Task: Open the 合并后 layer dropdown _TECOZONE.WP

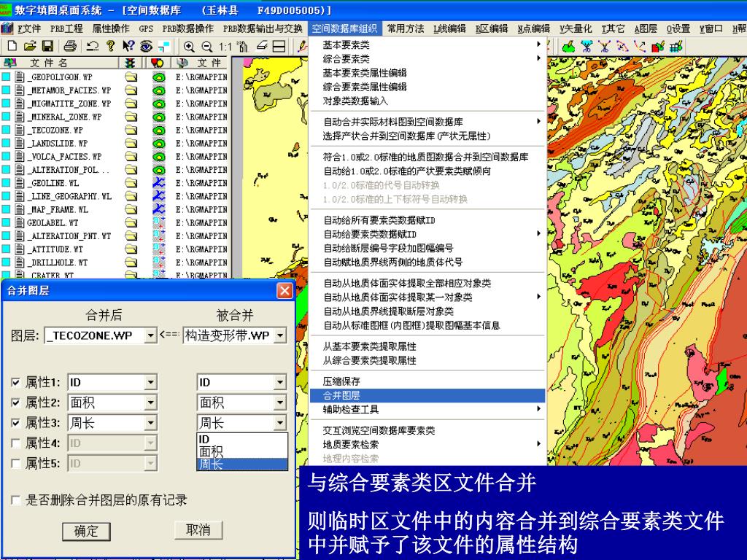Action: (x=150, y=335)
